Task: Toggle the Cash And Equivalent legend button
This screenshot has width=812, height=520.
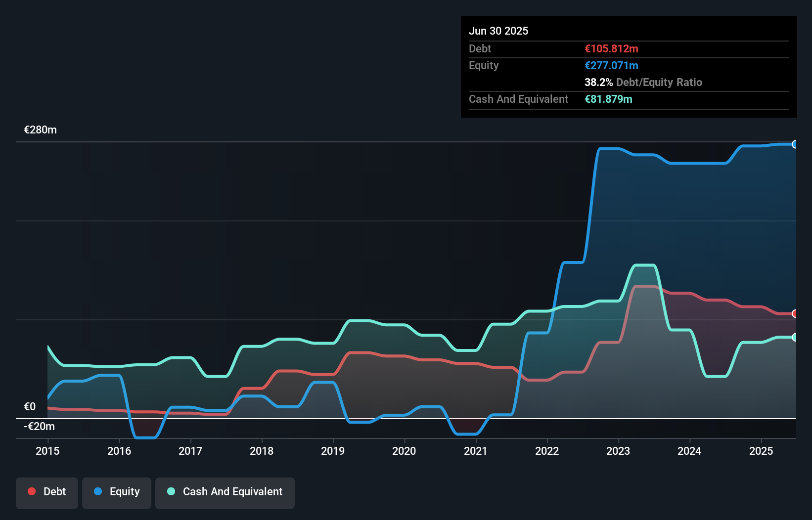Action: (225, 493)
